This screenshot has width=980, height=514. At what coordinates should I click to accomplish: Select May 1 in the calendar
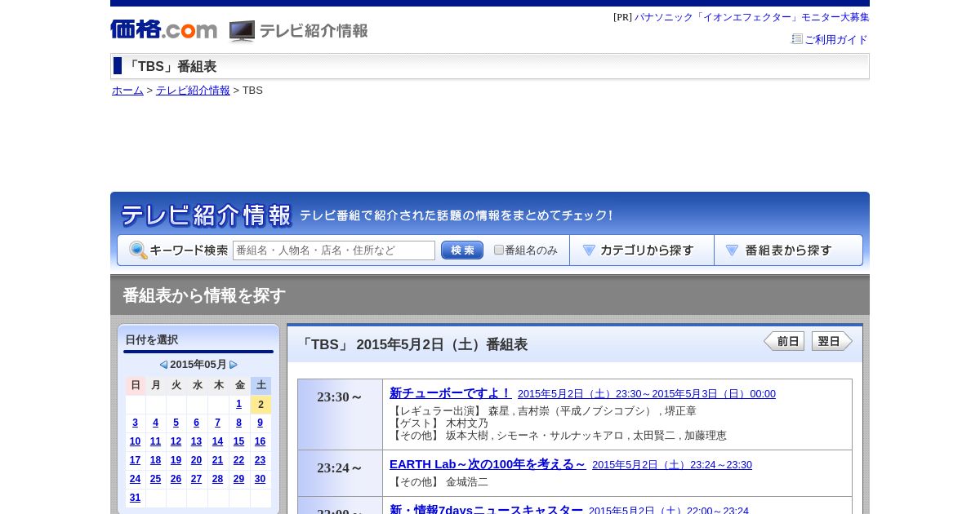(x=239, y=404)
